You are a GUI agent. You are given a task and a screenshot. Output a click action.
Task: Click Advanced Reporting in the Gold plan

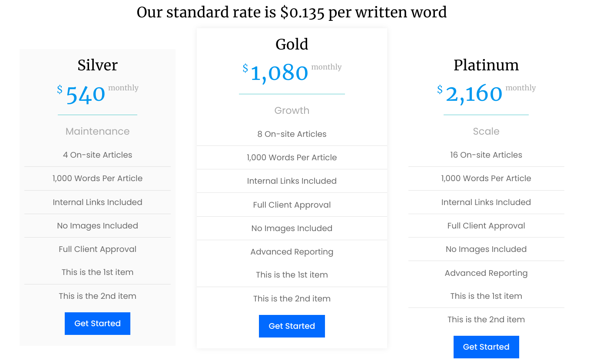pyautogui.click(x=292, y=252)
